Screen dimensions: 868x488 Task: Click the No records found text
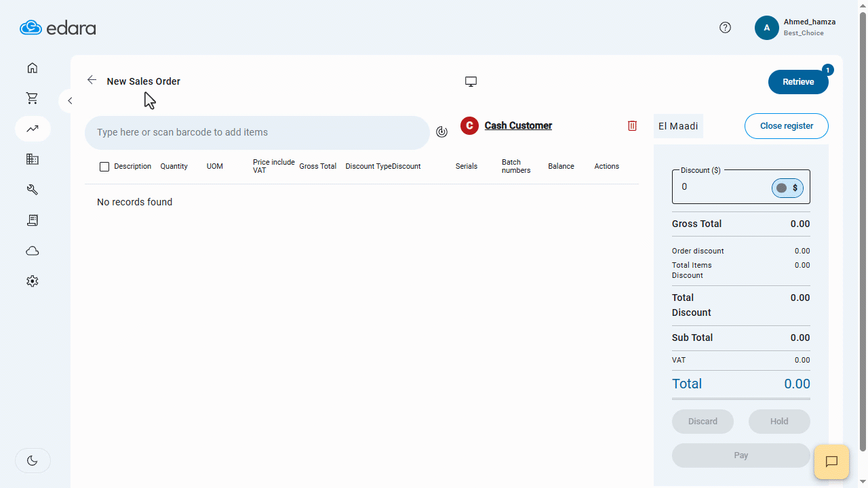pyautogui.click(x=134, y=202)
